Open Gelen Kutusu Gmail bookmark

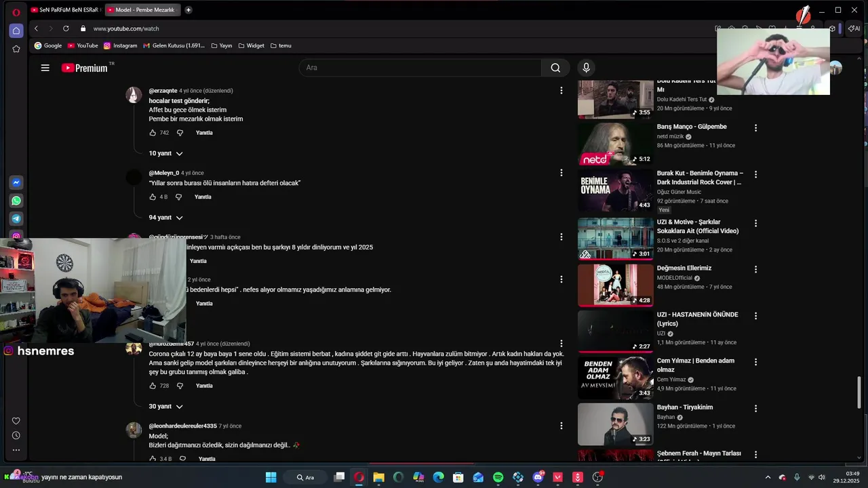click(x=174, y=45)
